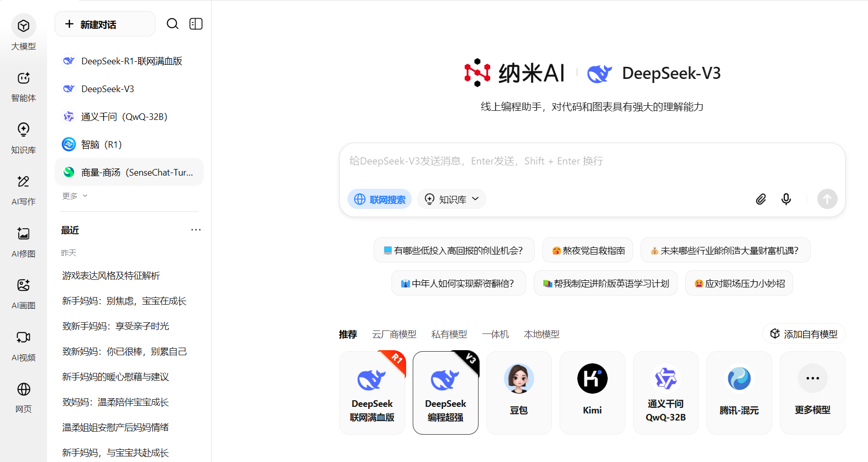Open the AI视频 video tool
This screenshot has height=462, width=868.
tap(23, 346)
